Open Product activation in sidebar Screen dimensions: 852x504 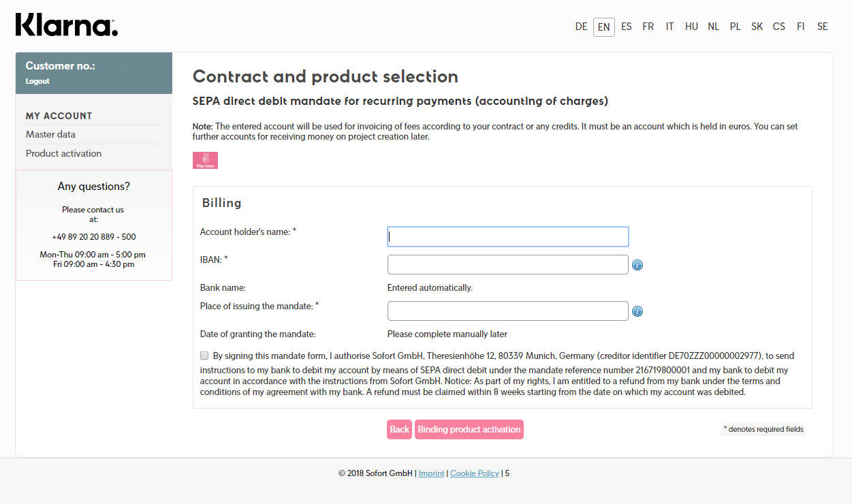click(x=63, y=153)
